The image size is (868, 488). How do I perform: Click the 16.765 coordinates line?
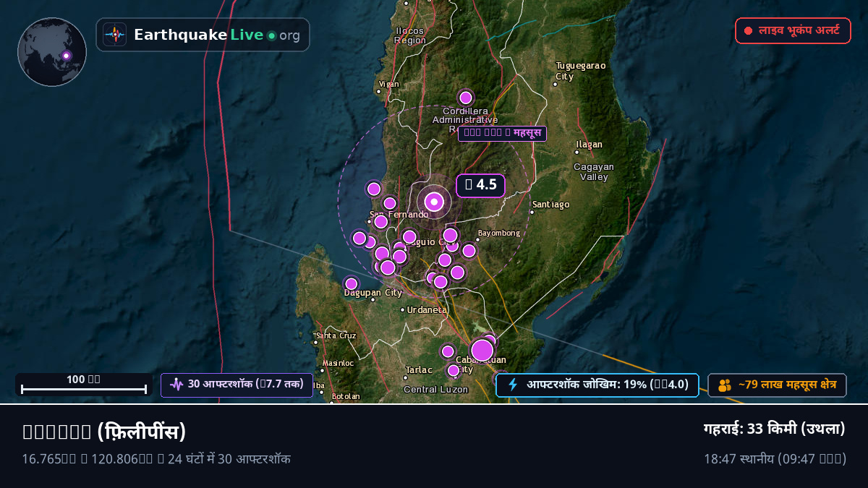[x=157, y=458]
